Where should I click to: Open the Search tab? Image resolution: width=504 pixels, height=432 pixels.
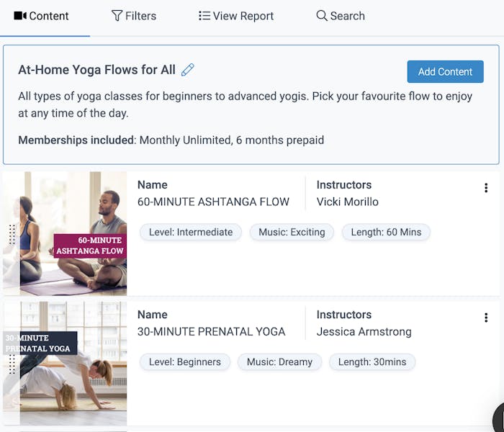(341, 16)
